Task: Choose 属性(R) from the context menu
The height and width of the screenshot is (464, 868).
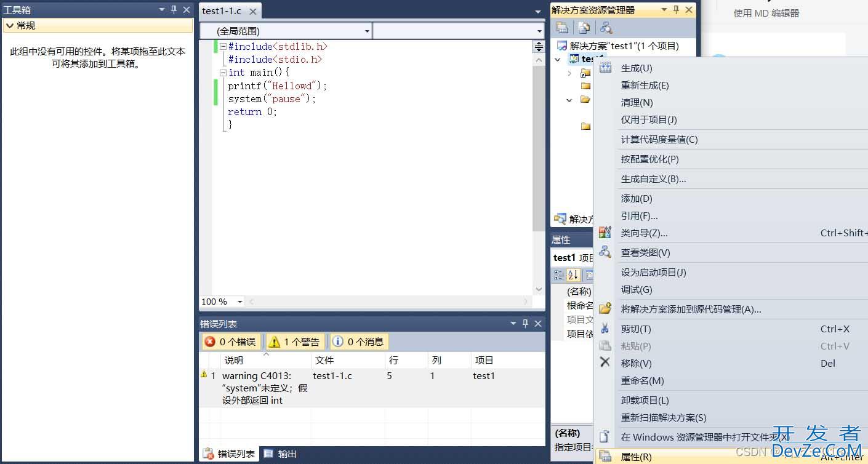Action: 636,457
